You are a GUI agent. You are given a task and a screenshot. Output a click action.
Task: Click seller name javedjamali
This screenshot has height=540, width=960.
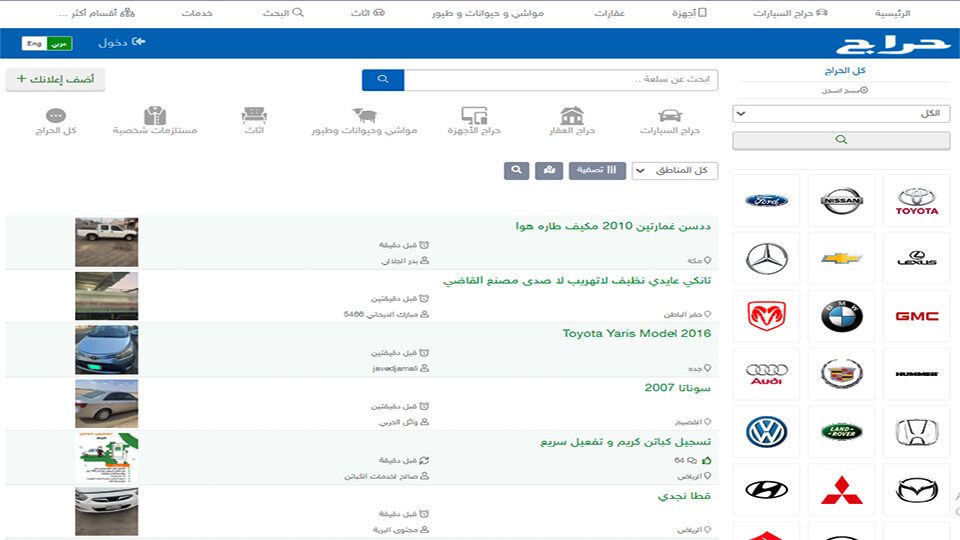(x=395, y=369)
